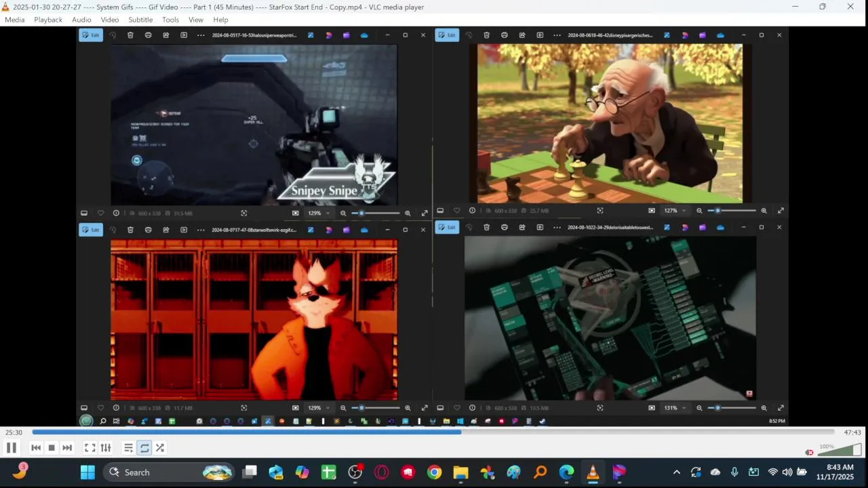Image resolution: width=868 pixels, height=488 pixels.
Task: Toggle VLC fullscreen mode
Action: pyautogui.click(x=90, y=448)
